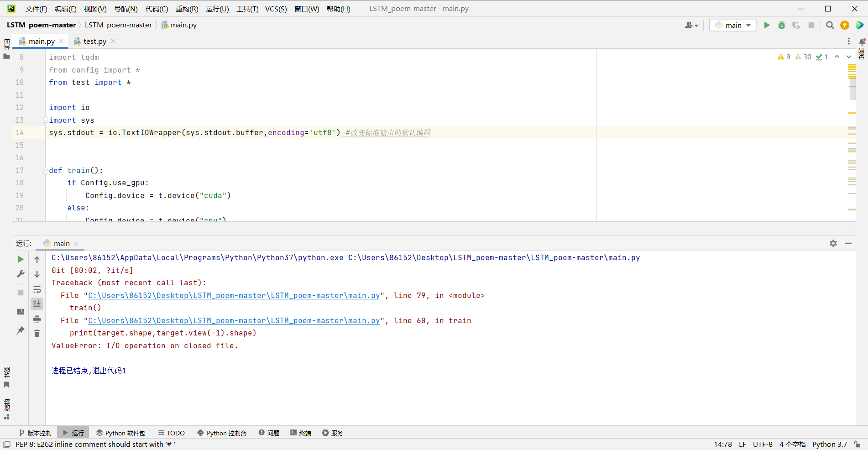The width and height of the screenshot is (868, 450).
Task: Clear all console output trash icon
Action: [37, 334]
